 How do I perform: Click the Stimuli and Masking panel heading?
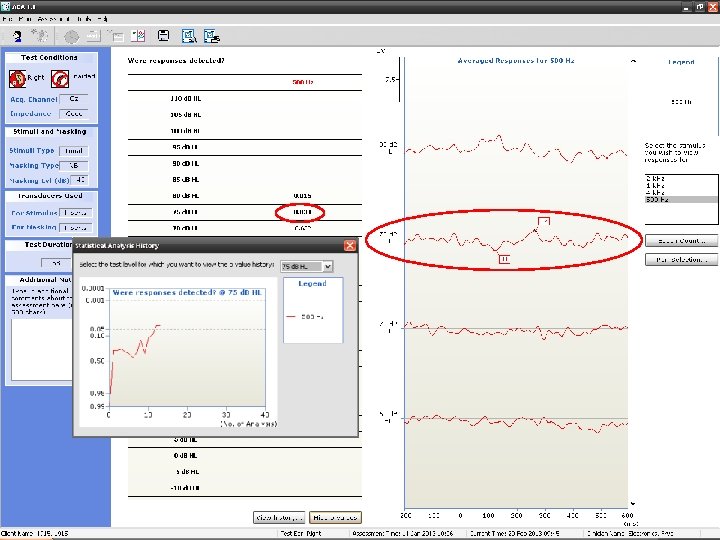click(50, 131)
